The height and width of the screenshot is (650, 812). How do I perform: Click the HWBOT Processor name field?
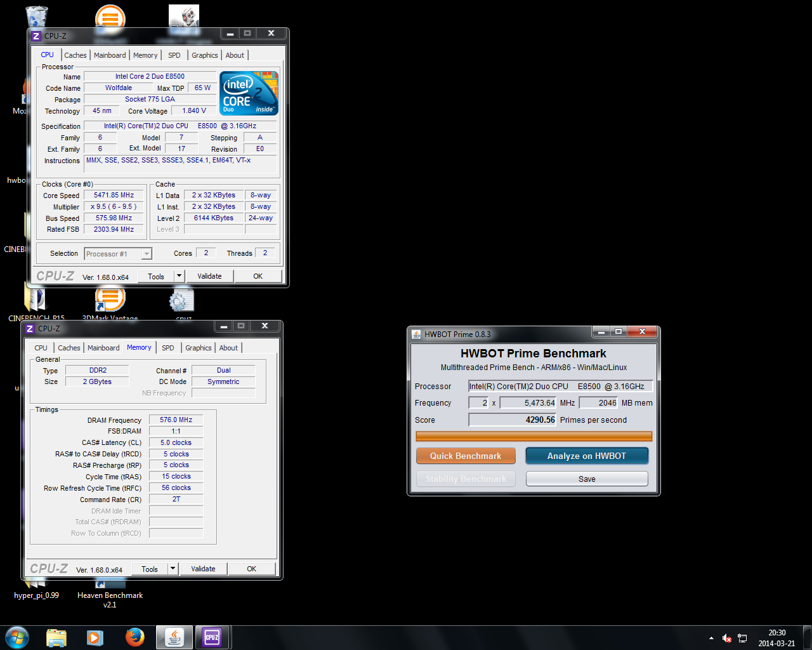[561, 386]
